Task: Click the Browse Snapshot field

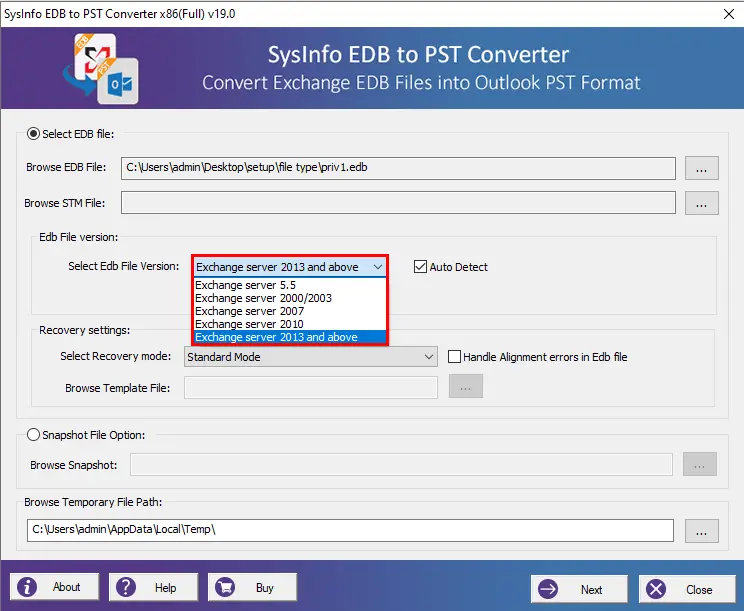Action: [401, 464]
